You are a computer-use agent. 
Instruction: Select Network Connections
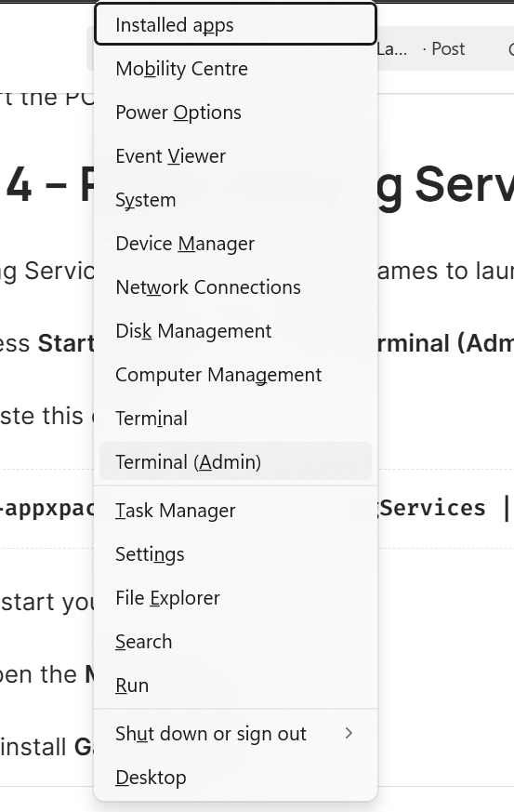point(235,286)
